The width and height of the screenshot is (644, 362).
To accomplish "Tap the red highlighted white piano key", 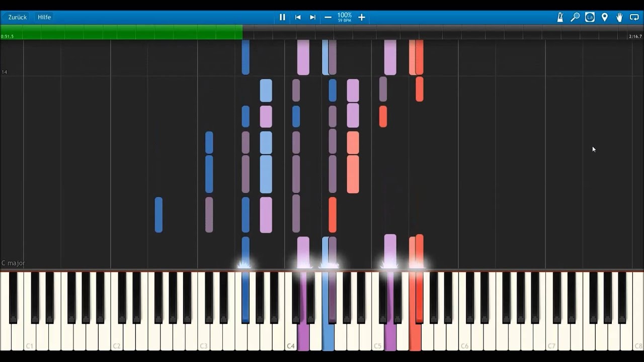I will 415,337.
